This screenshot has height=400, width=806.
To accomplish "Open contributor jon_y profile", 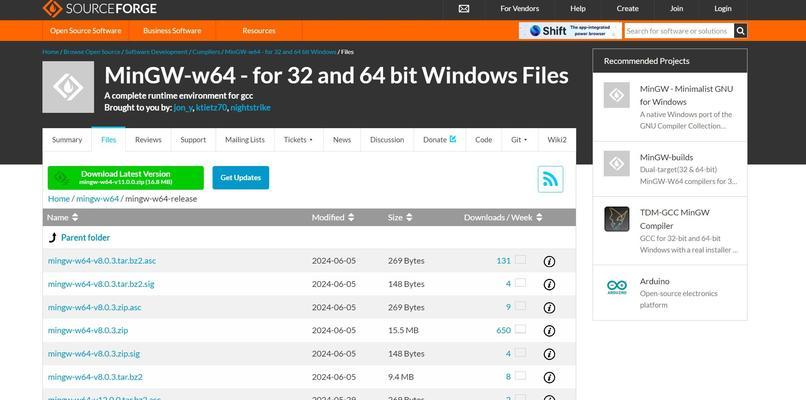I will tap(183, 107).
